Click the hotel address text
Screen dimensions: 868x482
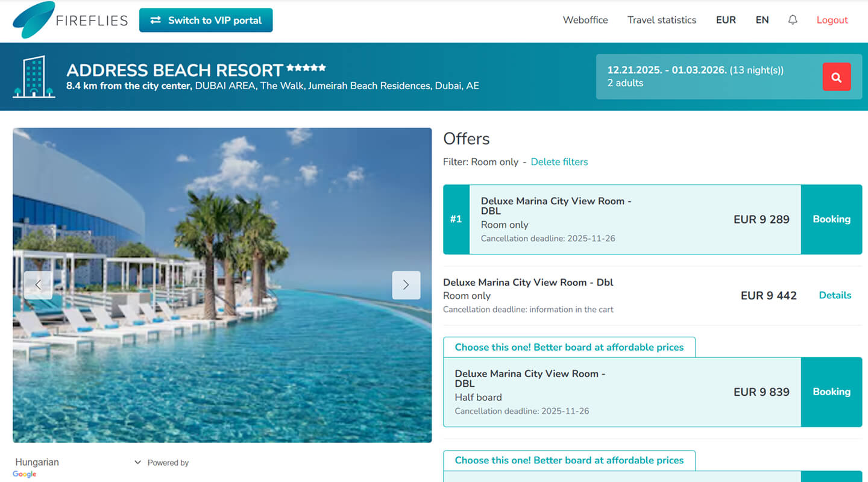coord(272,86)
